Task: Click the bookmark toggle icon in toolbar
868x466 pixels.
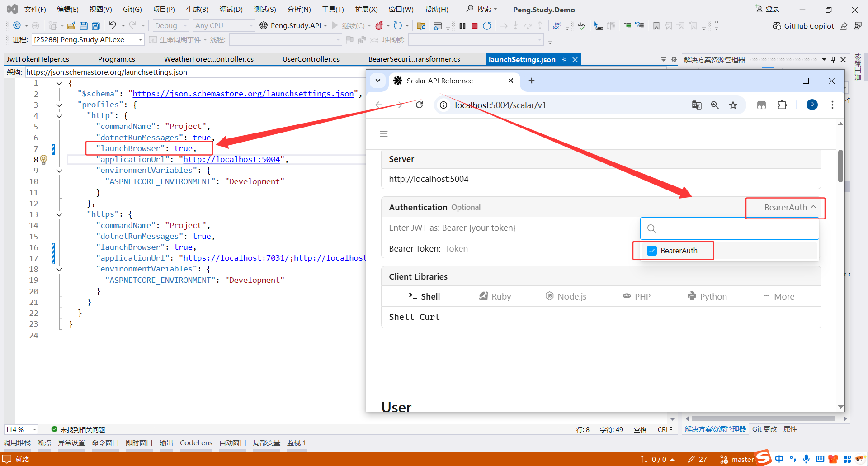Action: click(656, 26)
